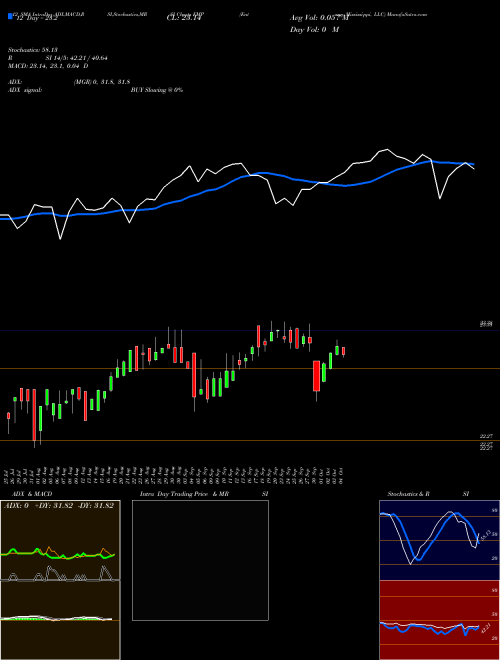Click the "Intra Day Trading Price & MR" title
The image size is (500, 660).
tap(184, 494)
